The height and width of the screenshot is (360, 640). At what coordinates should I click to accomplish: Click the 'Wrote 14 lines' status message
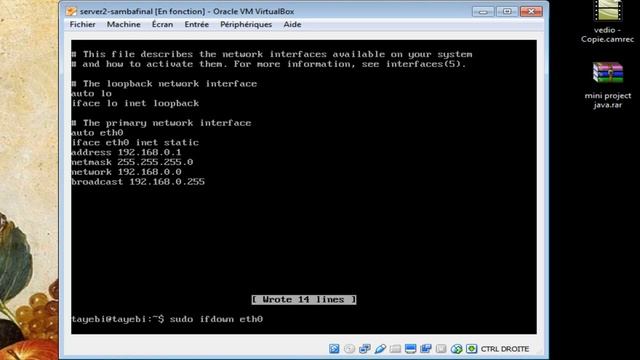click(x=304, y=300)
